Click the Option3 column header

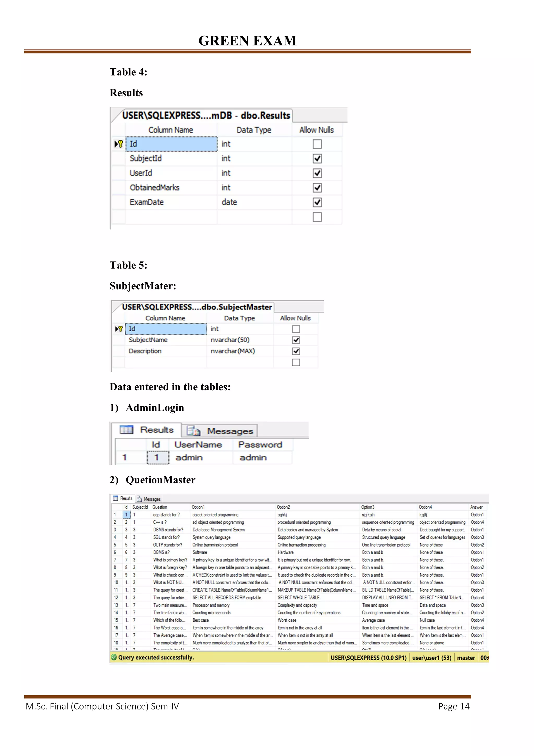[x=389, y=507]
